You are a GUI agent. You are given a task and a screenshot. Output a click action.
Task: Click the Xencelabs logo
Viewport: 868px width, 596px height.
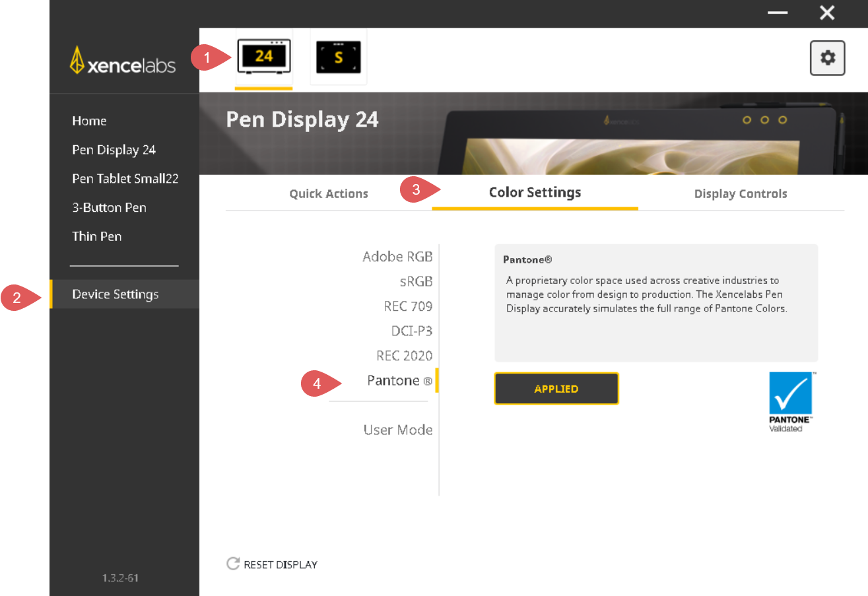[x=123, y=61]
